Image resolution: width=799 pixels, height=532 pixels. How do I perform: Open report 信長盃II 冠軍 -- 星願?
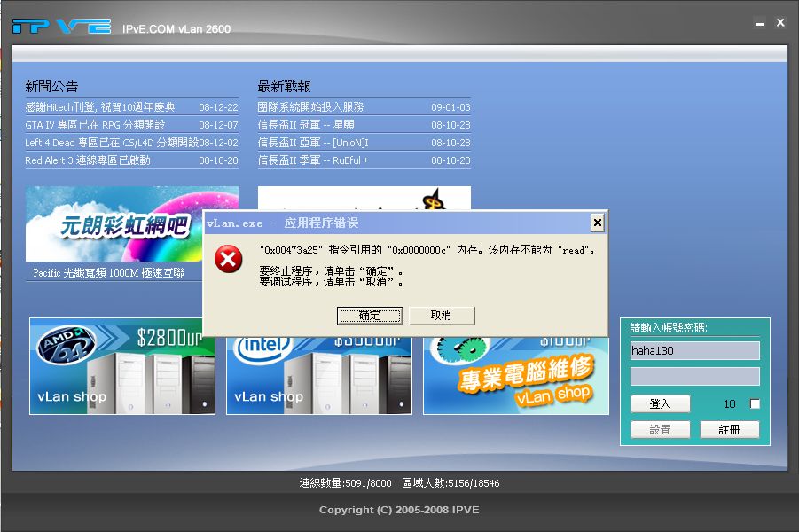pos(306,125)
